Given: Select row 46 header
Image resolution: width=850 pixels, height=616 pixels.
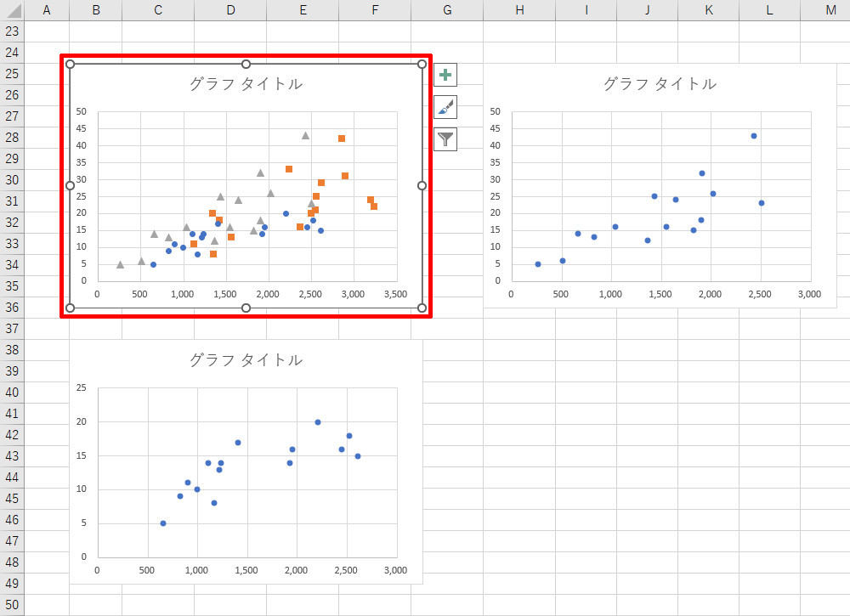Looking at the screenshot, I should tap(12, 520).
